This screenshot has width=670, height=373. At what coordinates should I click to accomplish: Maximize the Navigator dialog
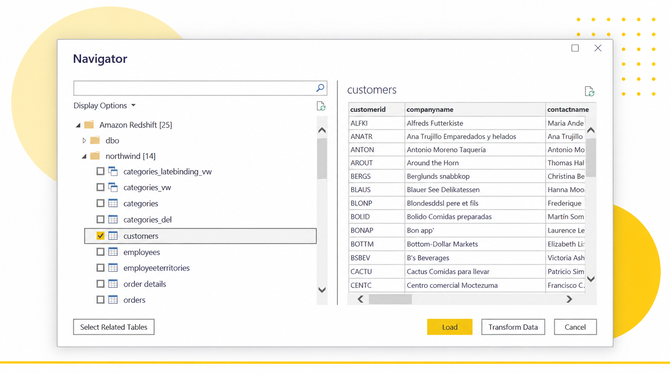click(575, 48)
